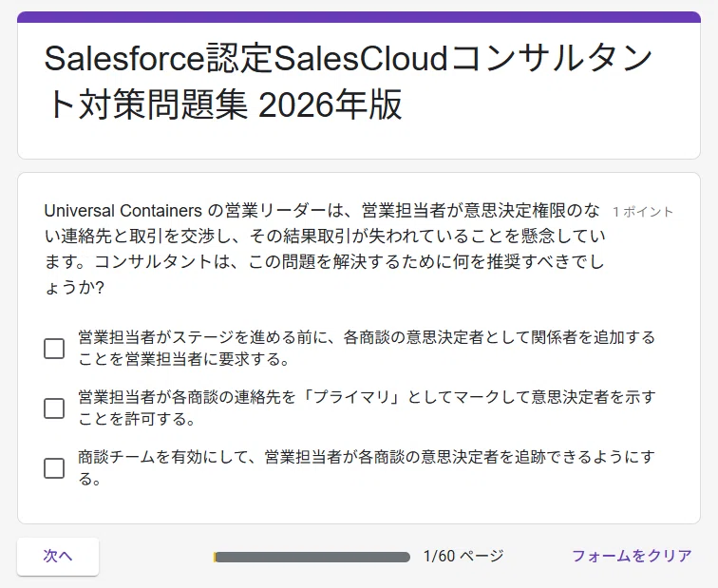This screenshot has height=588, width=718.
Task: Click the 1 ポイント score label
Action: (x=643, y=212)
